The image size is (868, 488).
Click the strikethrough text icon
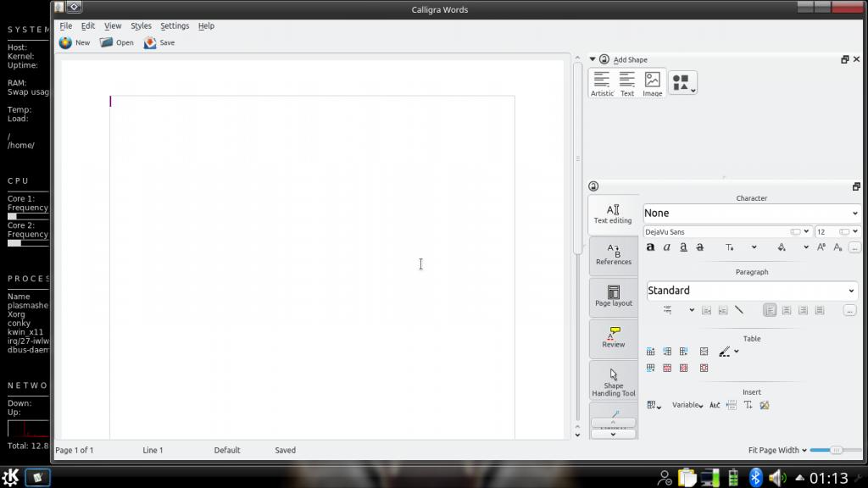700,247
